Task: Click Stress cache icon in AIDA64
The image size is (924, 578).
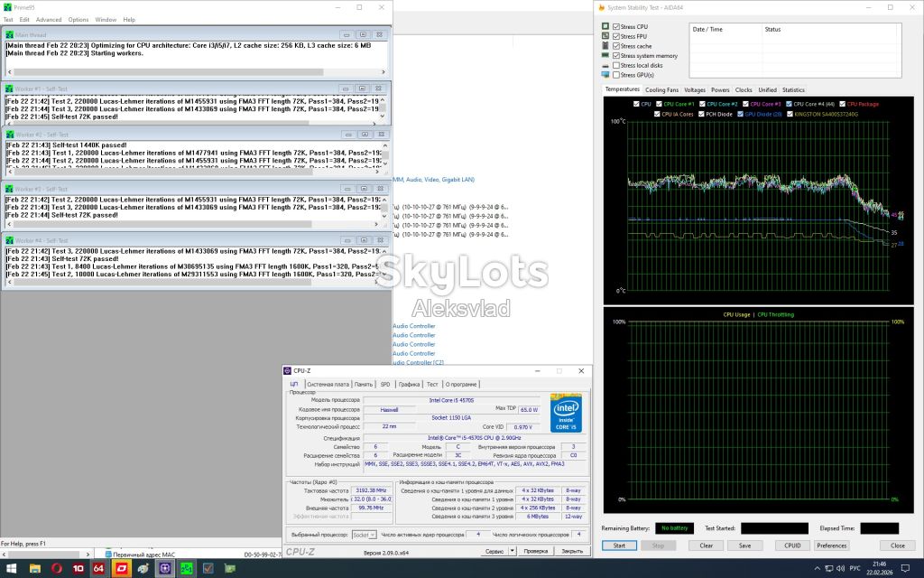Action: point(605,45)
